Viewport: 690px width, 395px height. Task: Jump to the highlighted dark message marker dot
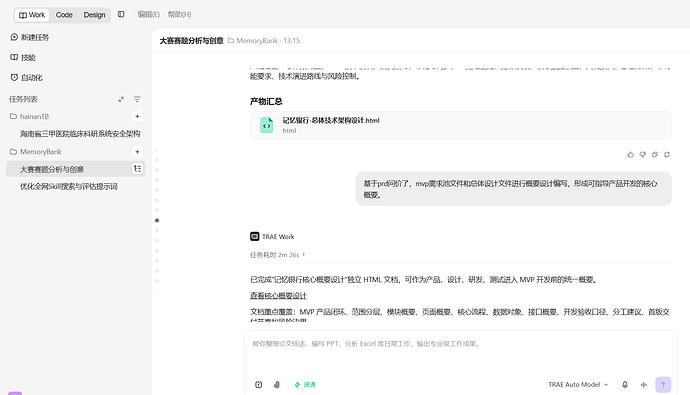pos(157,220)
